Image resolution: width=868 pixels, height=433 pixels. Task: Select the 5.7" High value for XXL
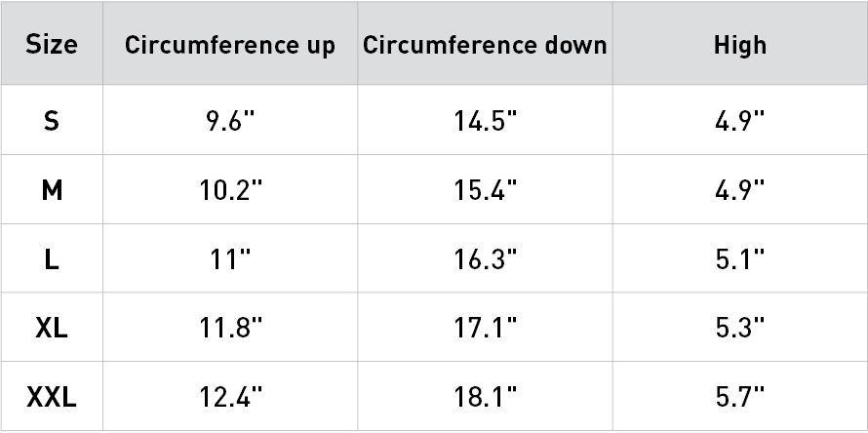tap(739, 398)
